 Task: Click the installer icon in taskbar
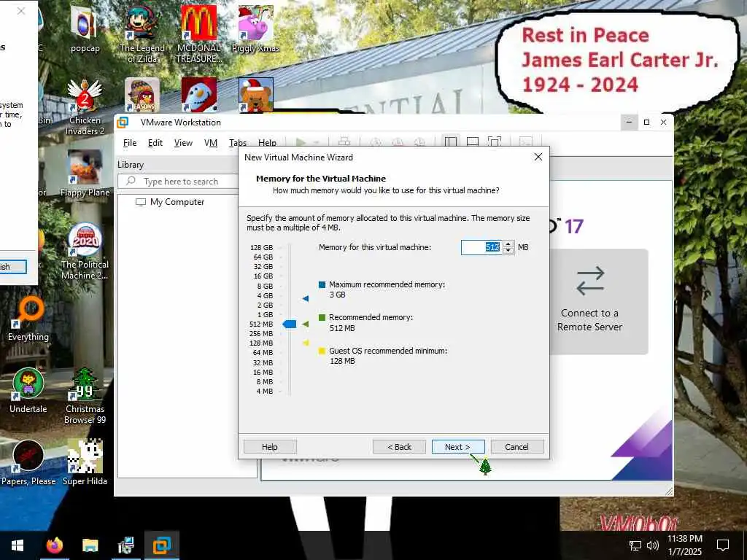pyautogui.click(x=125, y=545)
